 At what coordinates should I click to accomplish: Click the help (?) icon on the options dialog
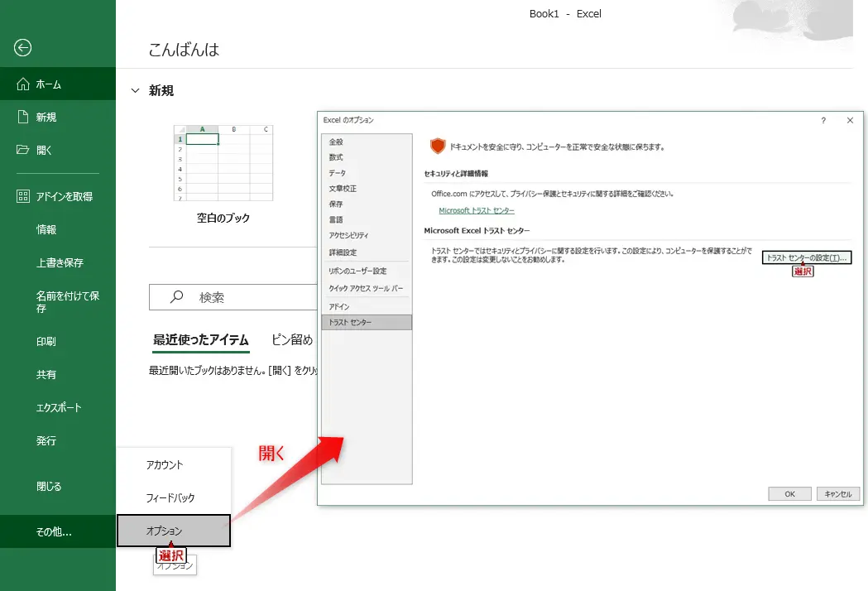coord(822,120)
